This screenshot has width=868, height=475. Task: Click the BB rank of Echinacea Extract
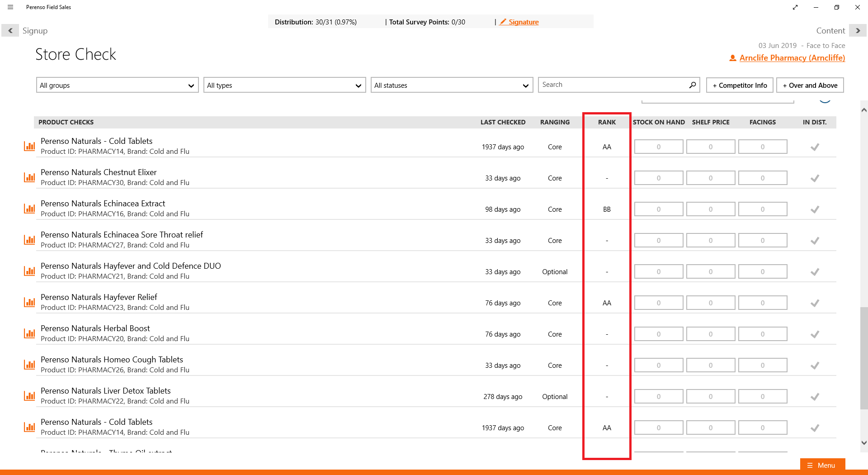(607, 209)
